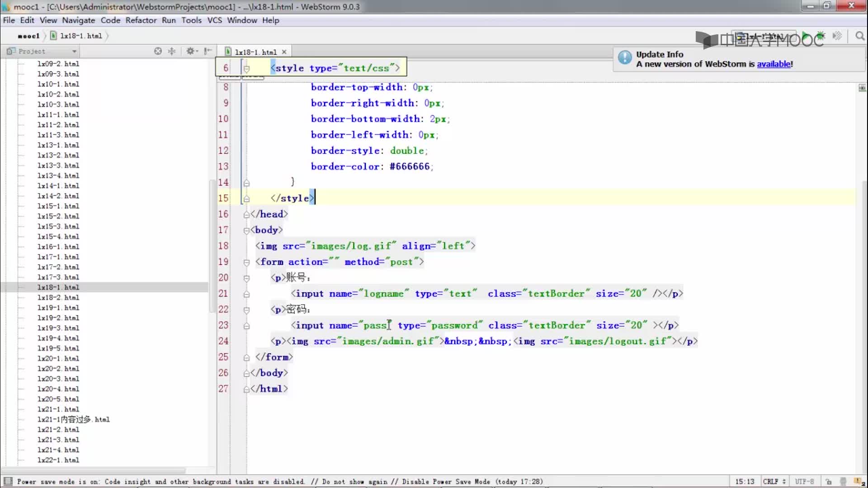
Task: Click the Power Save Mode status message
Action: pyautogui.click(x=279, y=482)
